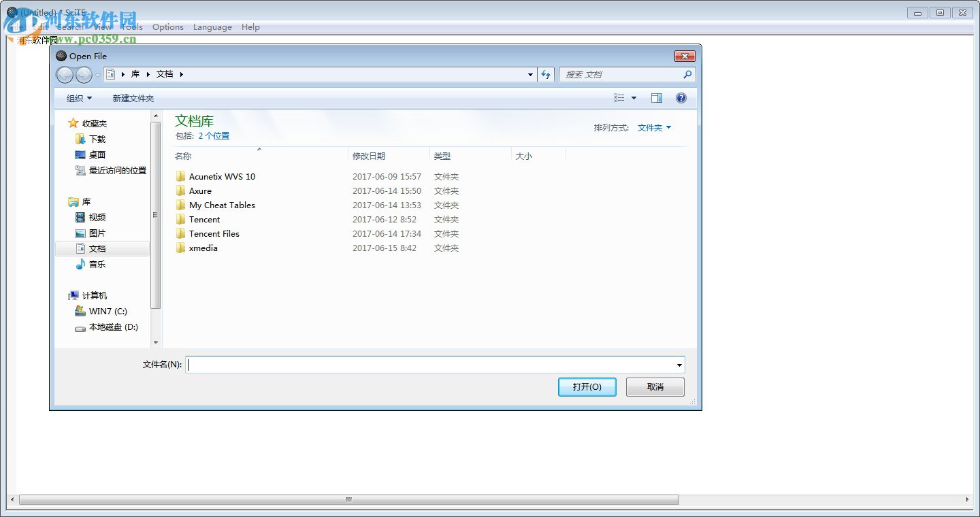Click the navigation pane scrollbar down arrow

click(x=156, y=343)
